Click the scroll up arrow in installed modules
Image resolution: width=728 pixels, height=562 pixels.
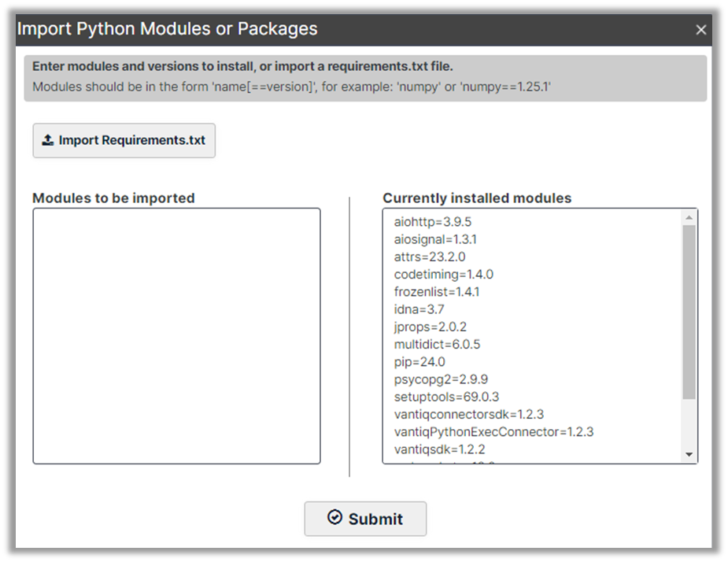689,217
